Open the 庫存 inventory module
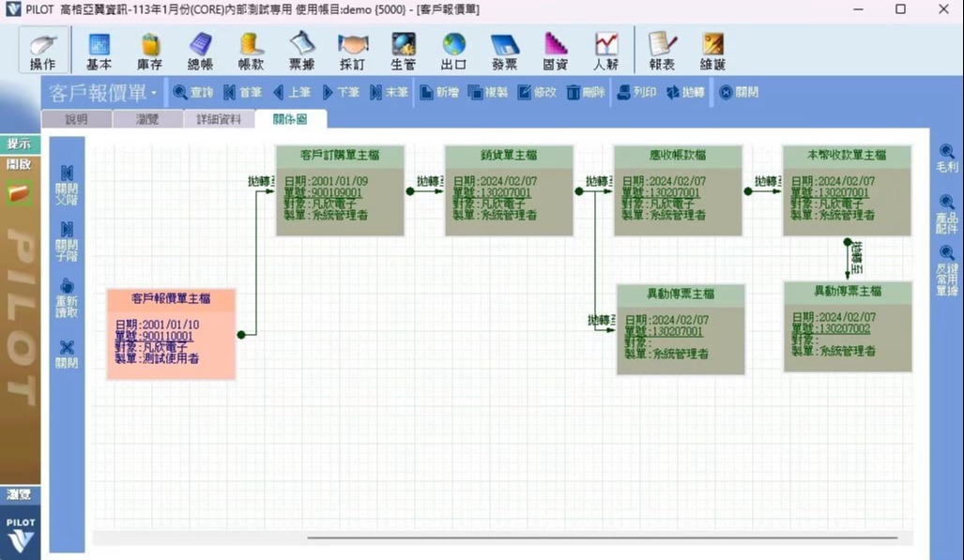The height and width of the screenshot is (560, 964). point(149,51)
